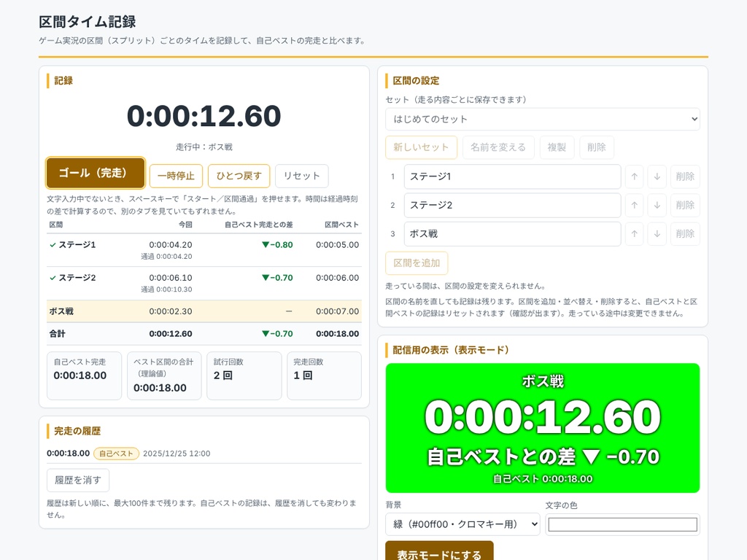The height and width of the screenshot is (560, 747).
Task: Select the ステージ2 row in splits table
Action: coord(204,283)
